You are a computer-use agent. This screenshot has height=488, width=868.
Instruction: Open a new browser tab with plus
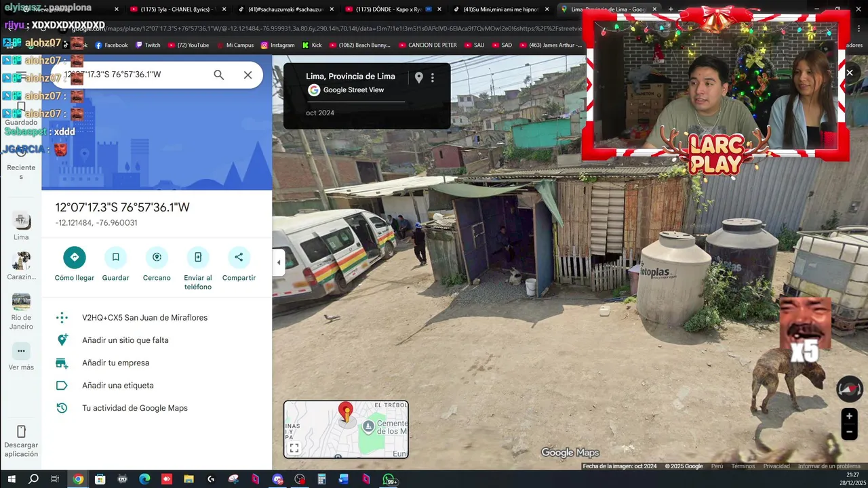click(670, 9)
